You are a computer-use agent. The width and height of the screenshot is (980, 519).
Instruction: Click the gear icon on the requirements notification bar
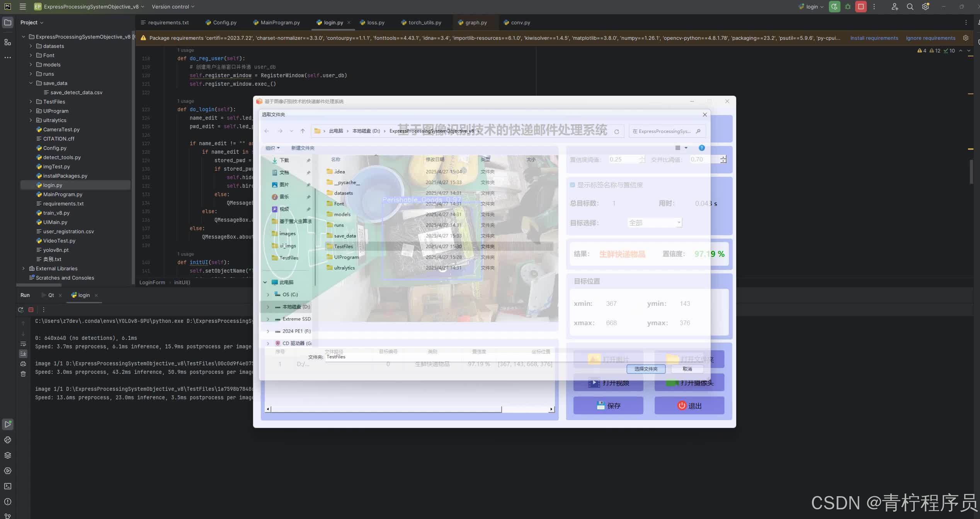[x=966, y=38]
